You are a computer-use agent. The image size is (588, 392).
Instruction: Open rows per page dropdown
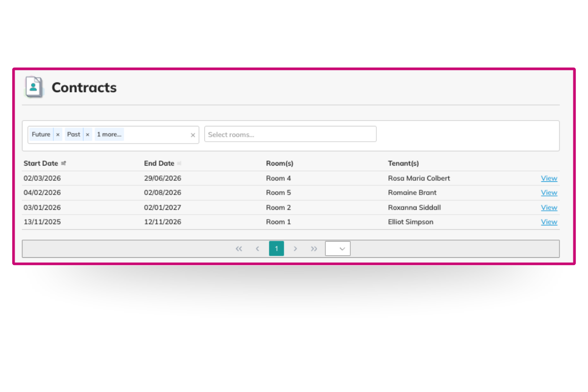(x=338, y=249)
